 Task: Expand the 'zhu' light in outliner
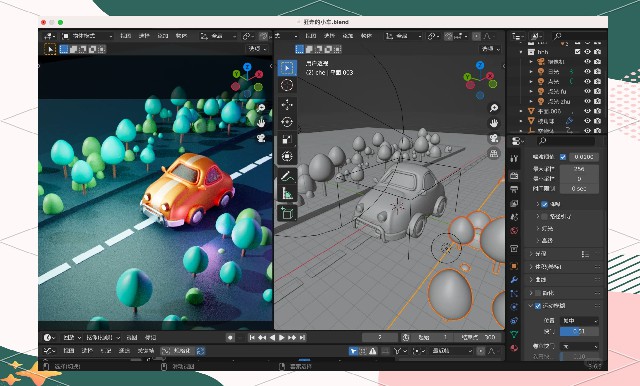(x=531, y=101)
